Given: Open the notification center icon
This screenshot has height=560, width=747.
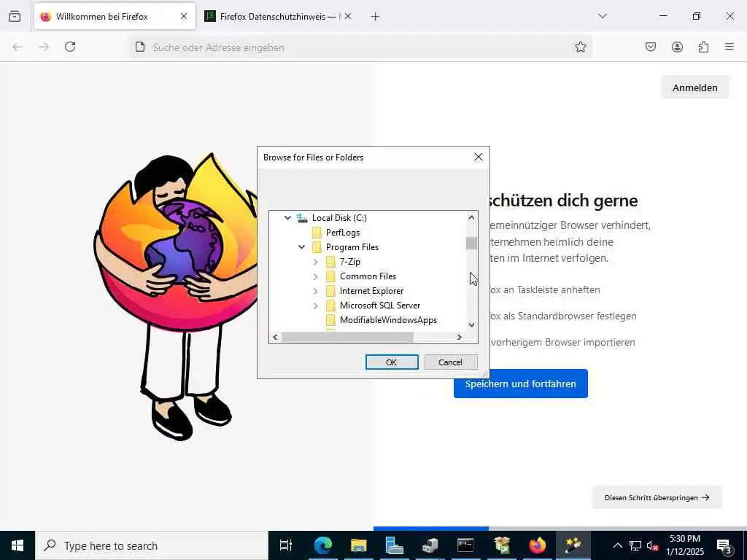Looking at the screenshot, I should click(724, 545).
